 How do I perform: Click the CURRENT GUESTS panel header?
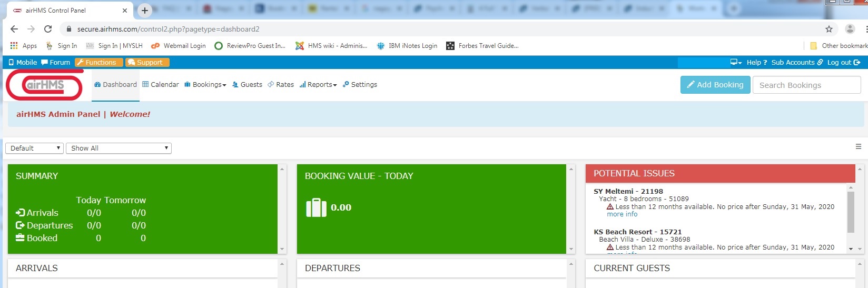click(x=720, y=268)
